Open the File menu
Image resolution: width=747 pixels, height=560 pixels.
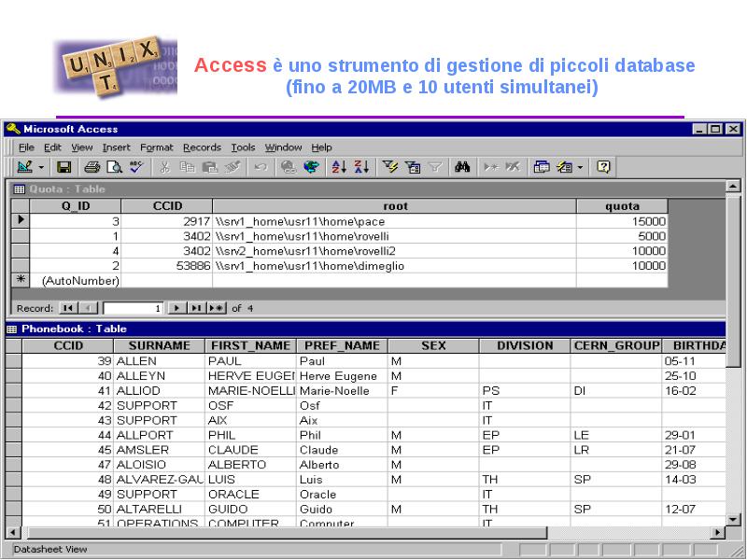(26, 147)
